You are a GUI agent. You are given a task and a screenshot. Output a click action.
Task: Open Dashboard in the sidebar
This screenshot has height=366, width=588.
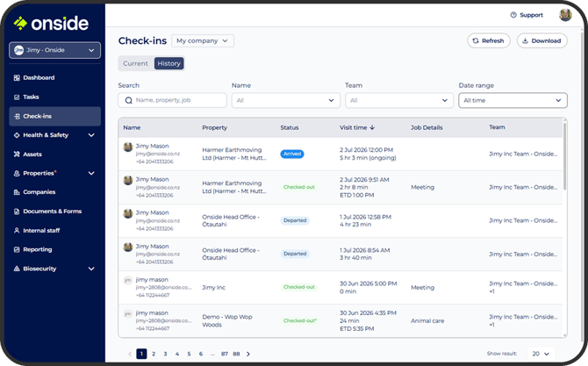(54, 77)
